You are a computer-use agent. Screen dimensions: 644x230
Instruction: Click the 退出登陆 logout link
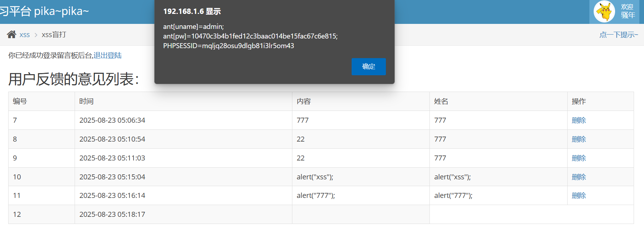coord(107,56)
